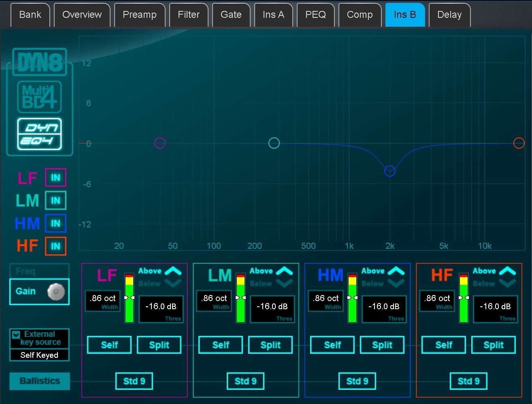
Task: Select the Gain control button
Action: tap(39, 292)
